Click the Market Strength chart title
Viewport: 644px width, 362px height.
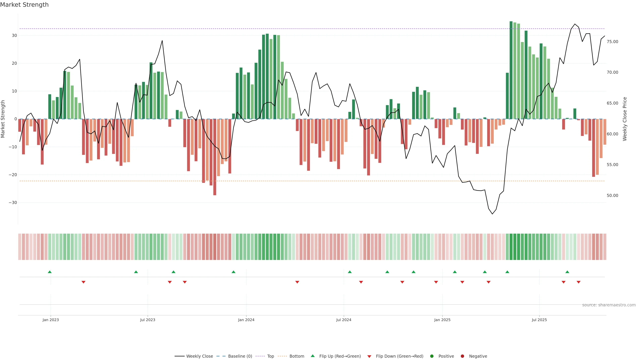(x=24, y=5)
